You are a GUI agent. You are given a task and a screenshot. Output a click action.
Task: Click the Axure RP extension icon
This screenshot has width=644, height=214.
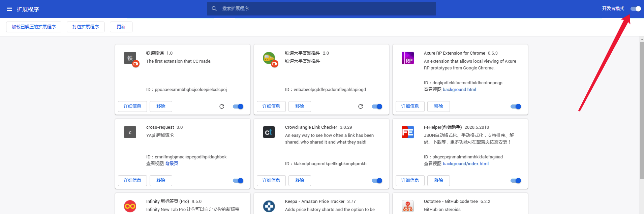tap(408, 58)
